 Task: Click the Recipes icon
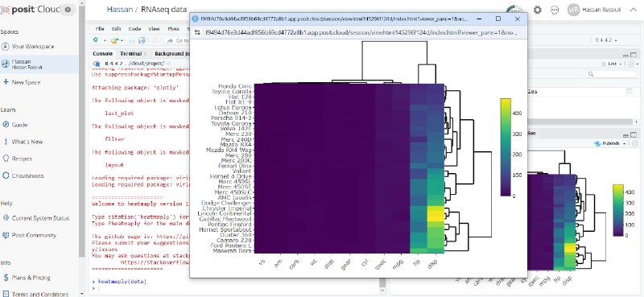point(6,158)
